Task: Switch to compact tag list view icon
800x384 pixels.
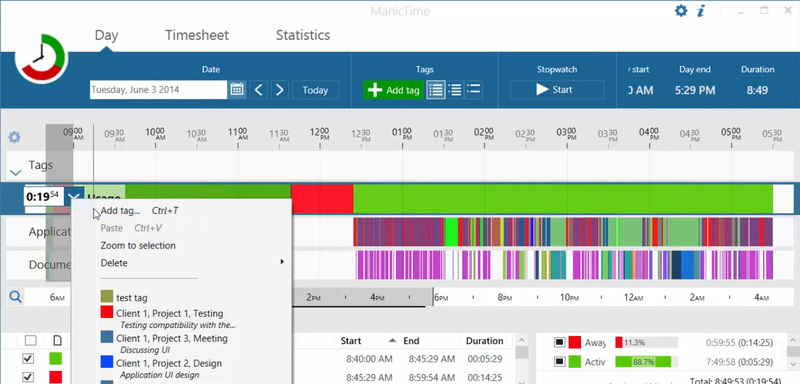Action: pos(473,90)
